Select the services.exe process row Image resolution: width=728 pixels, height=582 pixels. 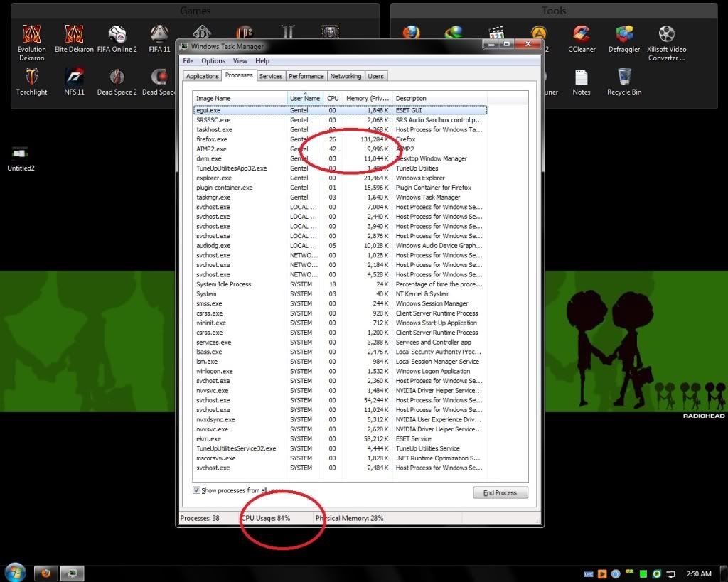pyautogui.click(x=340, y=342)
